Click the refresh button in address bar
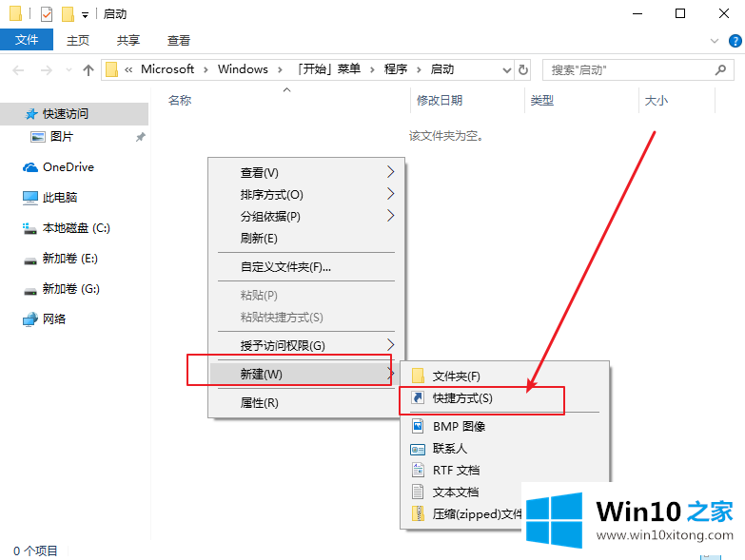The height and width of the screenshot is (560, 745). (x=522, y=69)
